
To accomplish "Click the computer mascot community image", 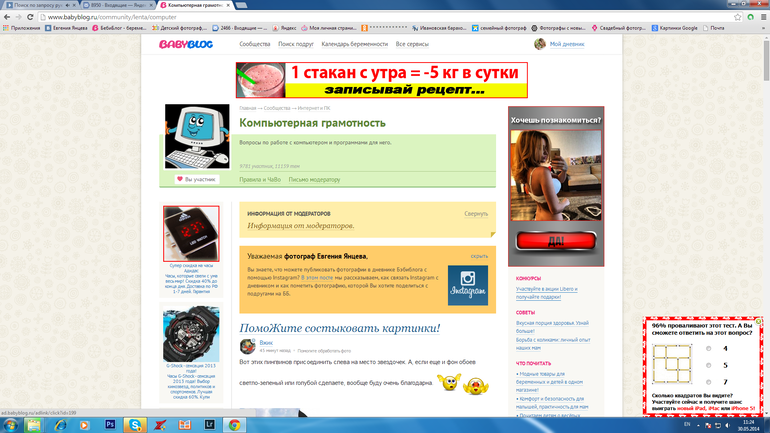I will click(197, 136).
